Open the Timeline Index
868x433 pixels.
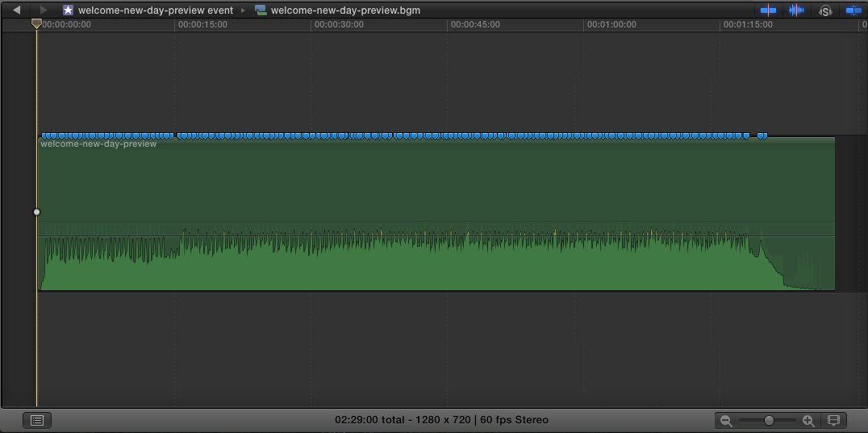pos(37,420)
